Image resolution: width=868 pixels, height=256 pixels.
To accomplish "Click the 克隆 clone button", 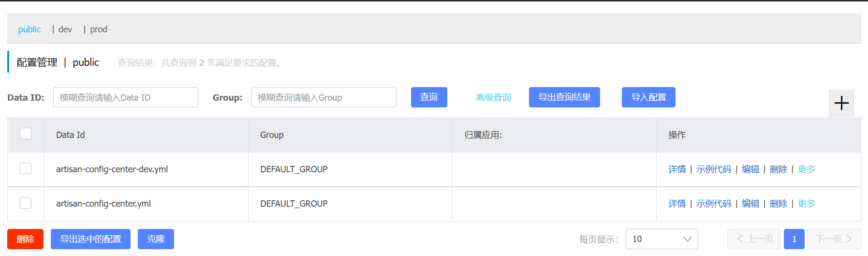I will pyautogui.click(x=156, y=239).
